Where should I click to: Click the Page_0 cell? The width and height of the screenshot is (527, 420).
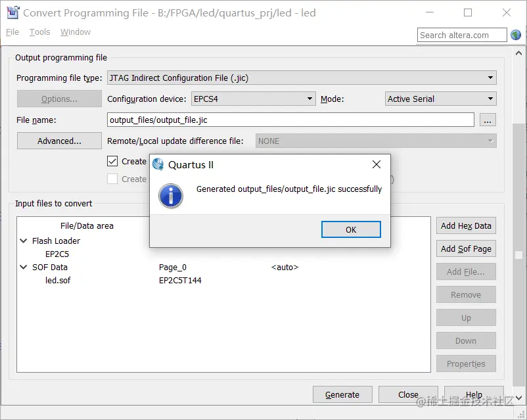172,267
